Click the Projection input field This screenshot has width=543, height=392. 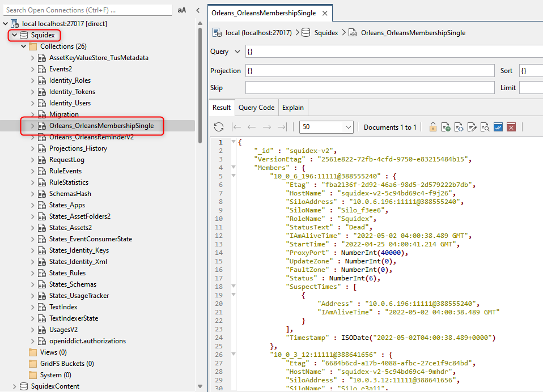(x=370, y=71)
